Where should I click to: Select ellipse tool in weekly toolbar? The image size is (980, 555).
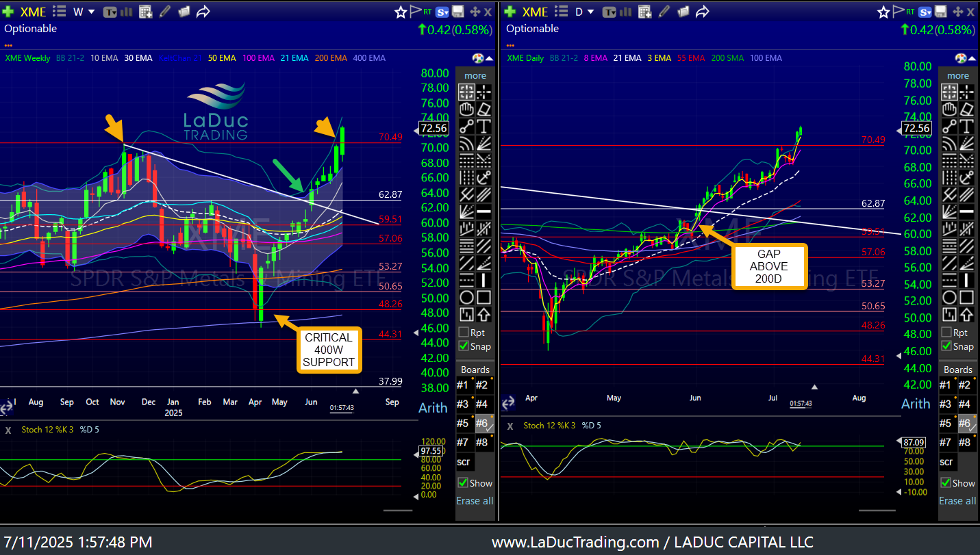(466, 298)
